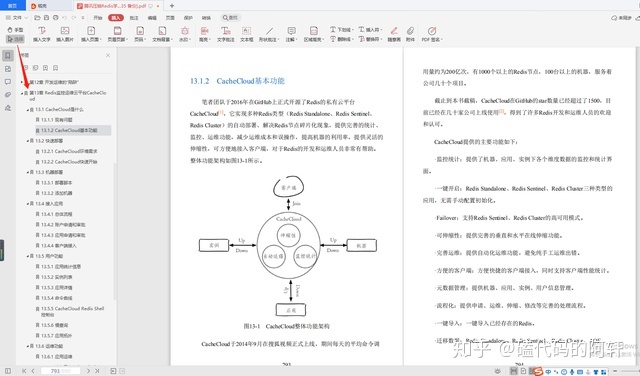Add an attachment with the paperclip icon
This screenshot has width=640, height=376.
click(410, 34)
